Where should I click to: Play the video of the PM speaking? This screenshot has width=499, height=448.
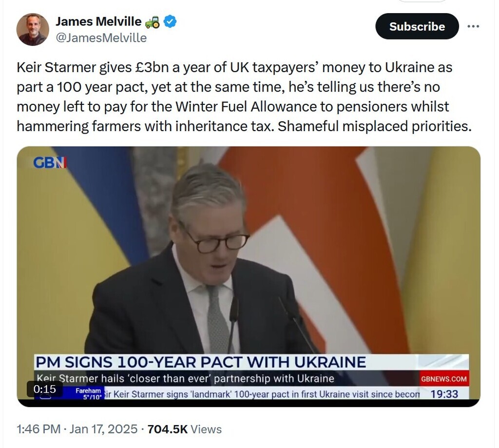(249, 253)
